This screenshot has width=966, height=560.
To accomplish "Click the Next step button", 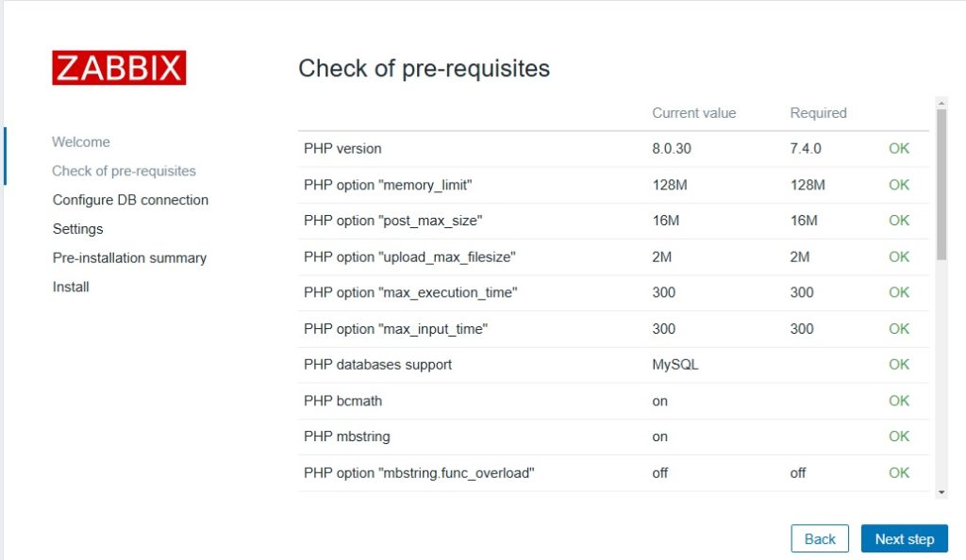I will coord(904,539).
